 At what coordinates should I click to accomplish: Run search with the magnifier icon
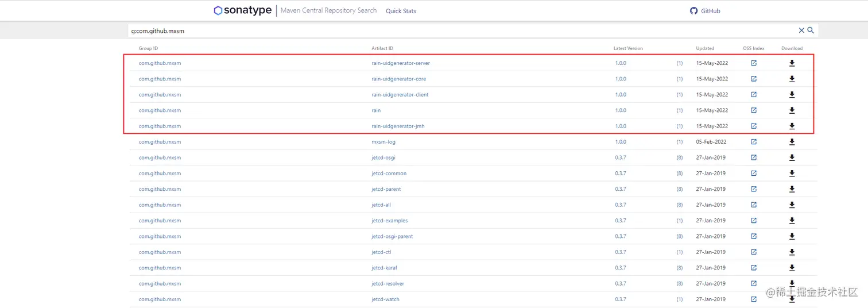coord(811,30)
